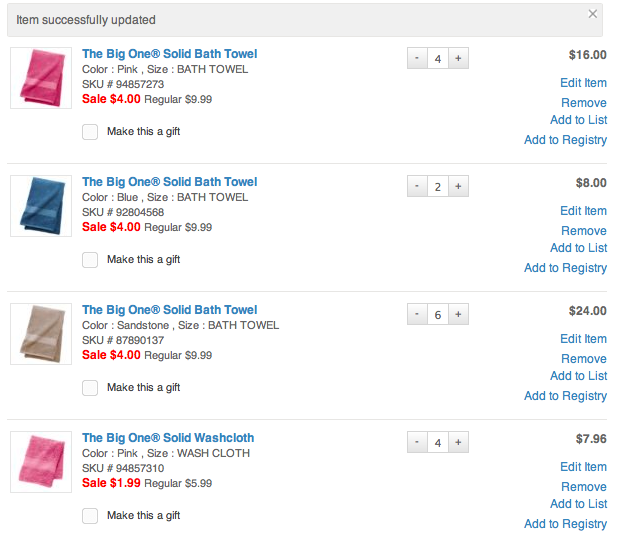Tick the gift checkbox for pink washcloth
Screen dimensions: 627x547
coord(90,516)
